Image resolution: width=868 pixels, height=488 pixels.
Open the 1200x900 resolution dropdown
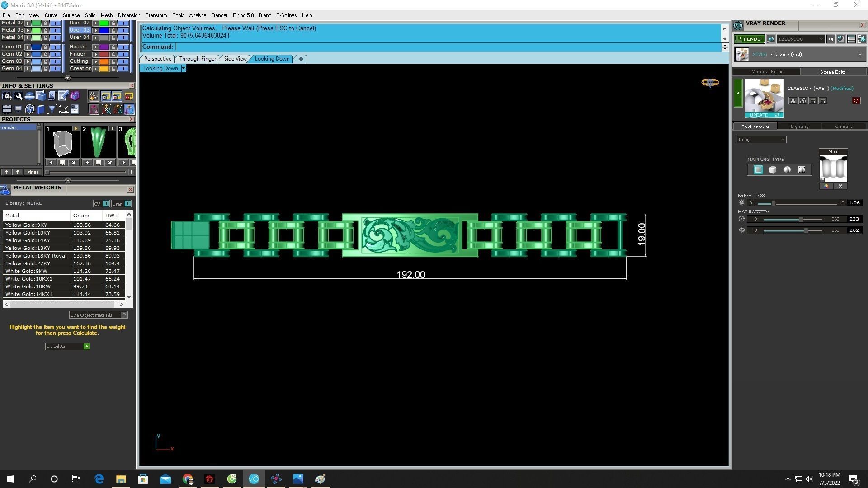click(x=800, y=39)
